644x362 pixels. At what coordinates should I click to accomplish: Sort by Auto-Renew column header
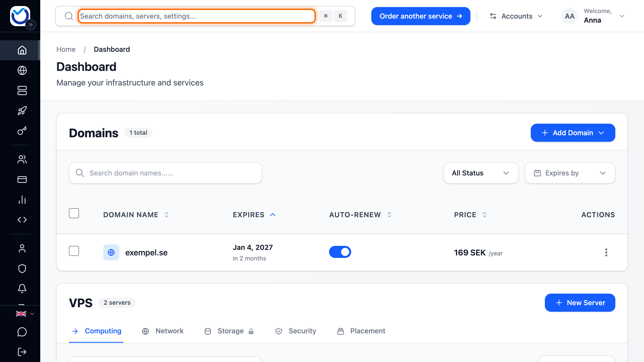point(360,215)
